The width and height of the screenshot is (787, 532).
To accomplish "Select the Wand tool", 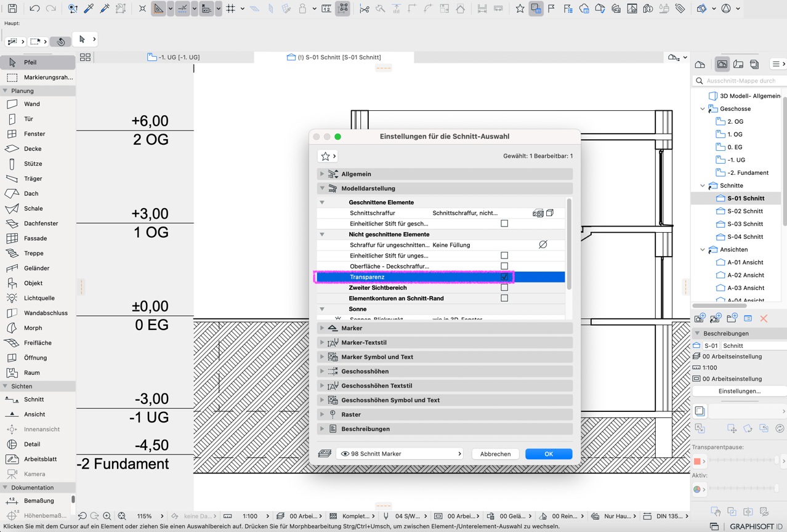I will click(37, 104).
